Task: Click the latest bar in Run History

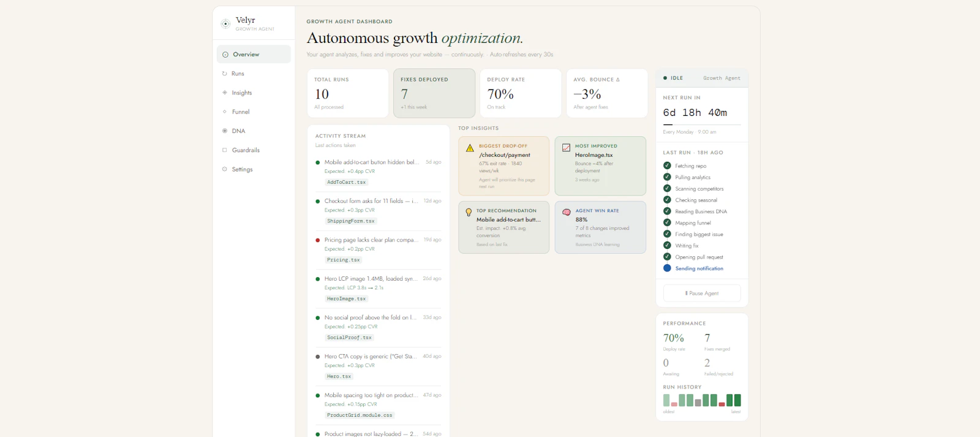Action: click(737, 400)
